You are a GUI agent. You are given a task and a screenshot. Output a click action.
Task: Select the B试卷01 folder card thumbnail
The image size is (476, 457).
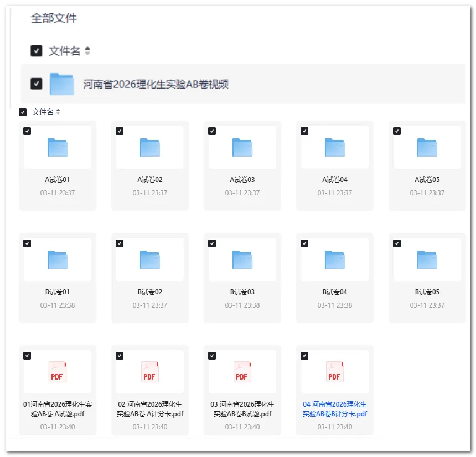[58, 258]
